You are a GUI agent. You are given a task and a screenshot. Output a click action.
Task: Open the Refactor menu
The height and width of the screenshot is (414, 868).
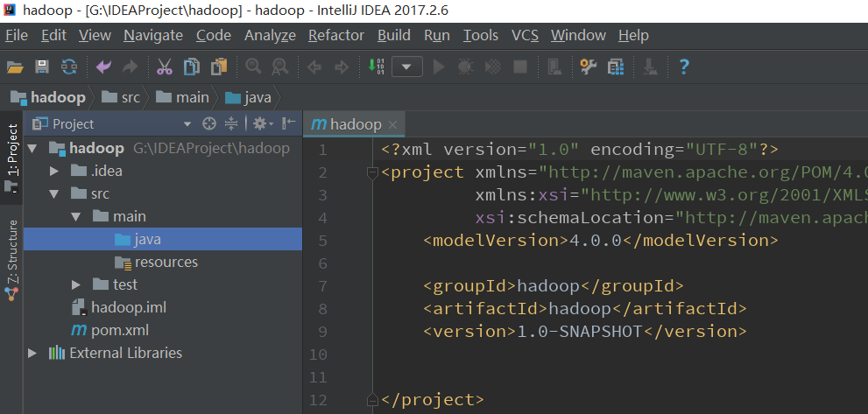pyautogui.click(x=336, y=35)
